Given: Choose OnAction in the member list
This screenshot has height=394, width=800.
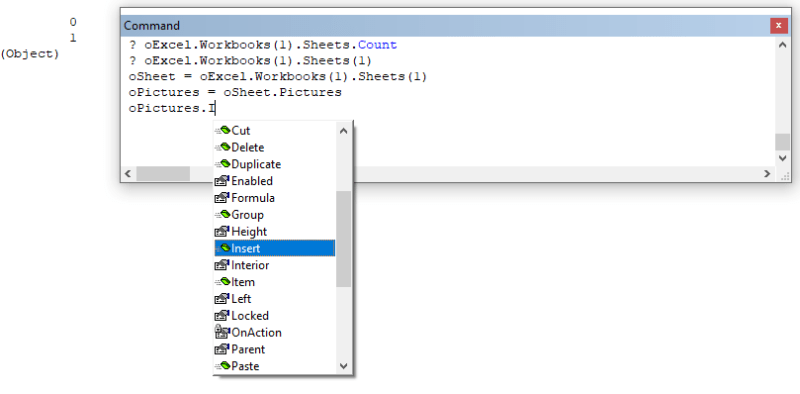Looking at the screenshot, I should coord(274,333).
